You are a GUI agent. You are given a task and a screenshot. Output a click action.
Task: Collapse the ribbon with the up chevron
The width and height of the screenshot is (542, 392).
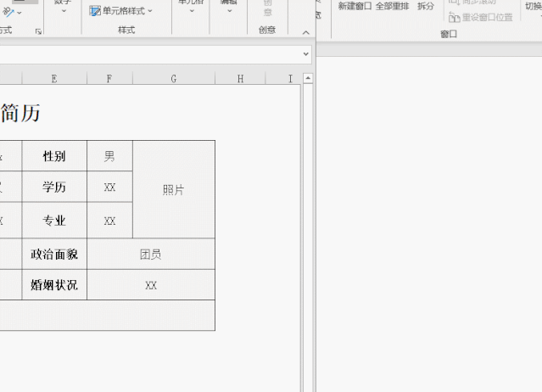point(306,32)
